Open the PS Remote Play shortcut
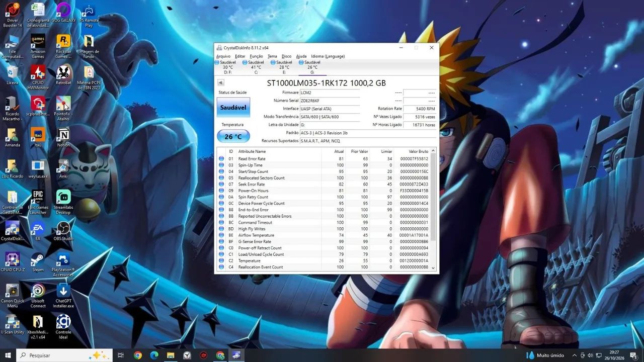 point(89,15)
